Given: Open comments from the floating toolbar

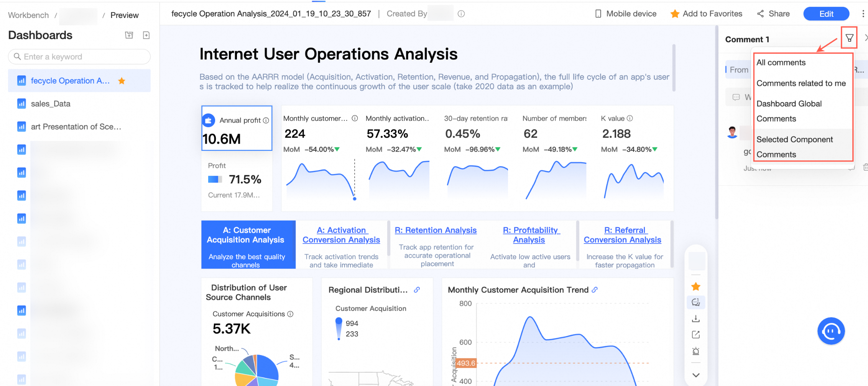Looking at the screenshot, I should [696, 303].
